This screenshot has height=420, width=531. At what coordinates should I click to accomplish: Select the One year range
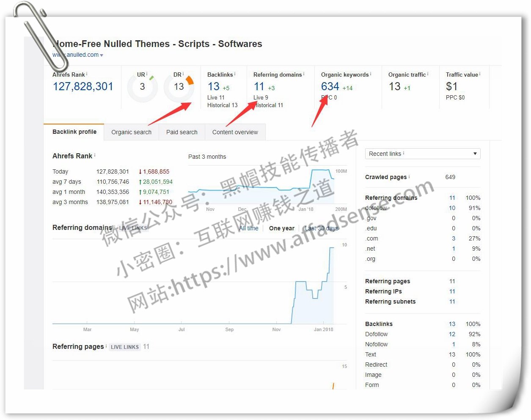[x=282, y=228]
